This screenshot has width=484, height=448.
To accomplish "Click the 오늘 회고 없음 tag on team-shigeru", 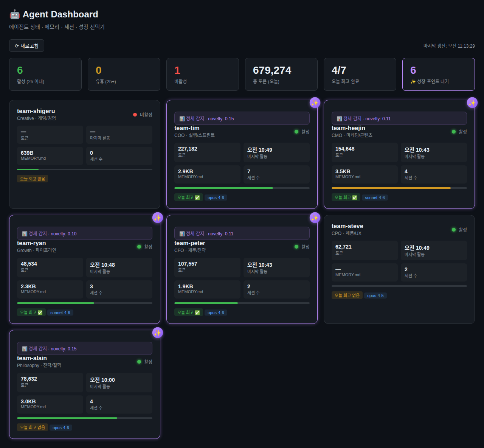I will pyautogui.click(x=33, y=179).
